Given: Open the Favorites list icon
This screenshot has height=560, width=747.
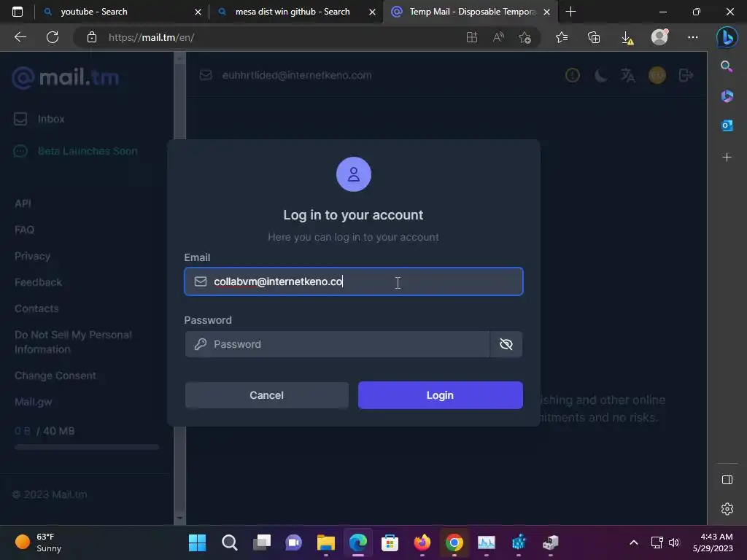Looking at the screenshot, I should 562,37.
